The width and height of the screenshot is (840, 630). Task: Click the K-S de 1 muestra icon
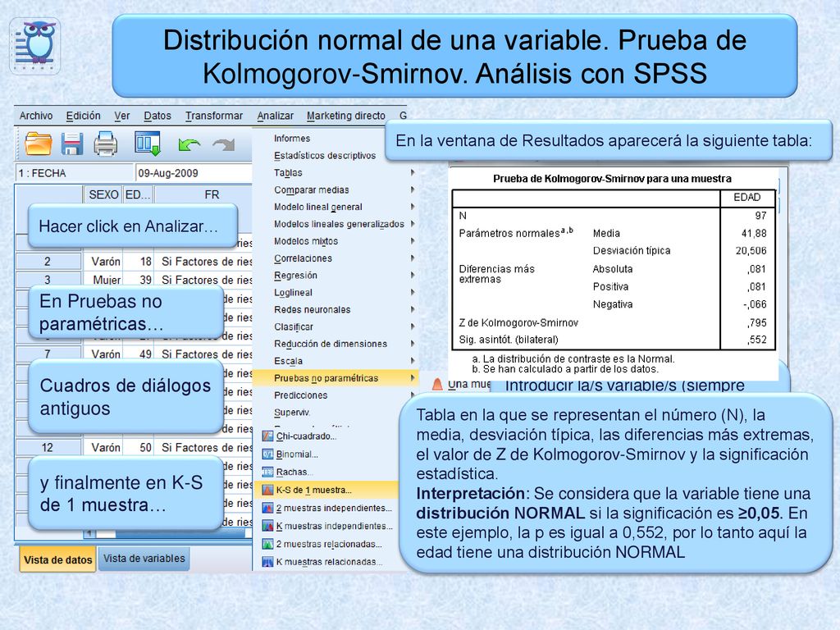pos(268,490)
